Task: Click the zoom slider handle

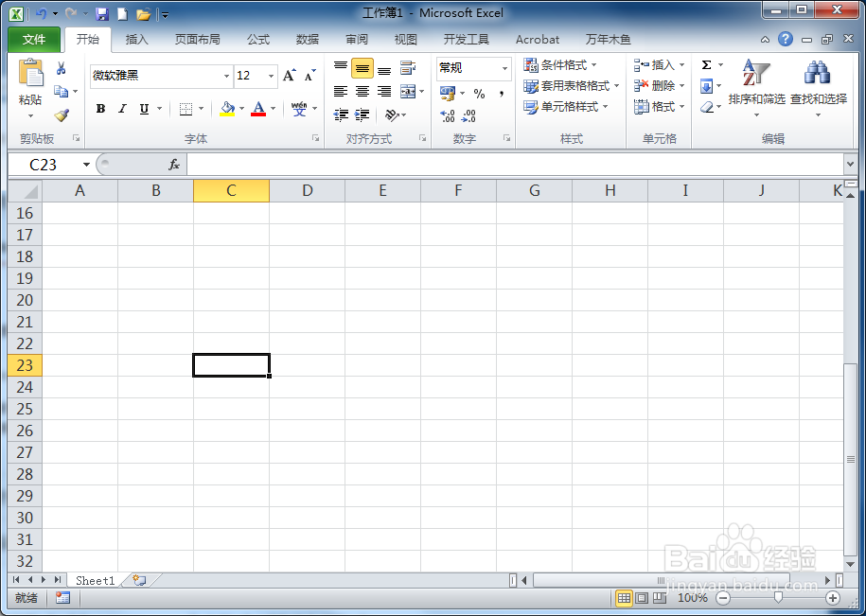Action: tap(778, 598)
